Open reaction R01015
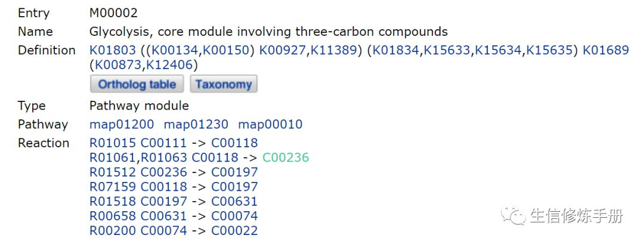644x244 pixels. [113, 143]
